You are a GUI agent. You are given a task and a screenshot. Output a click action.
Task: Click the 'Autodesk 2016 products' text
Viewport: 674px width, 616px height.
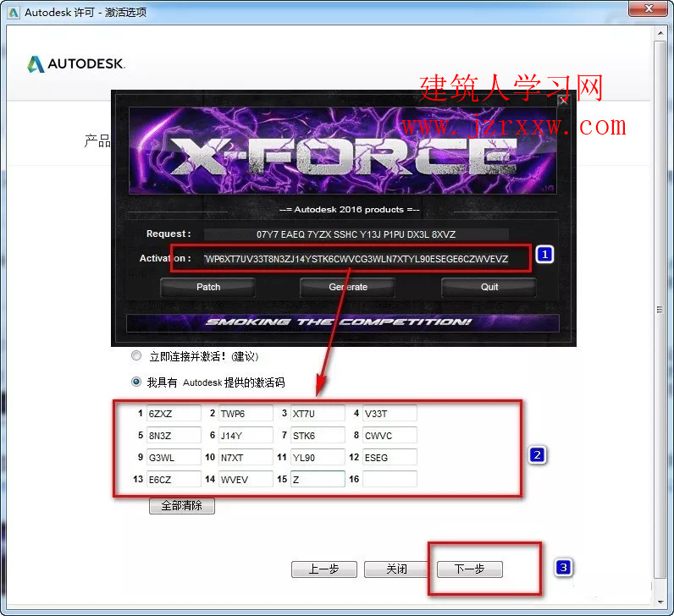[349, 210]
